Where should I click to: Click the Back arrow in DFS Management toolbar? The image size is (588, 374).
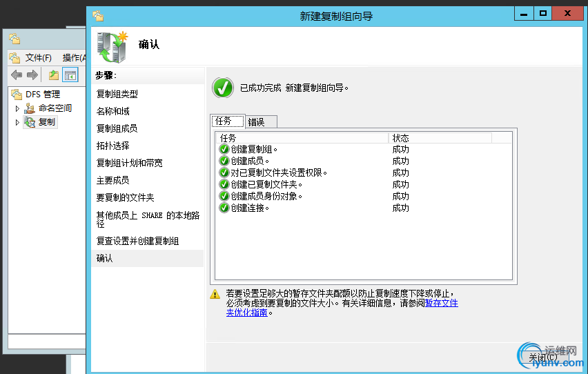click(x=17, y=75)
